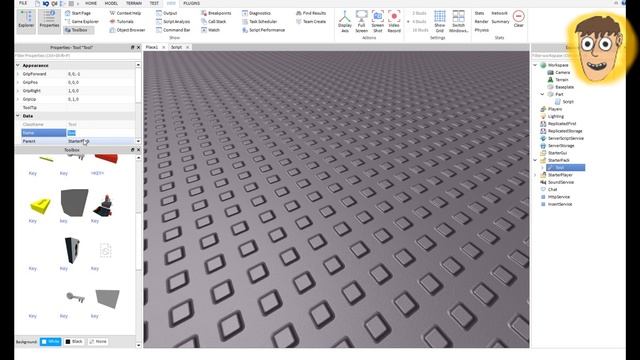Image resolution: width=640 pixels, height=360 pixels.
Task: Switch to the TEST ribbon tab
Action: [x=154, y=3]
